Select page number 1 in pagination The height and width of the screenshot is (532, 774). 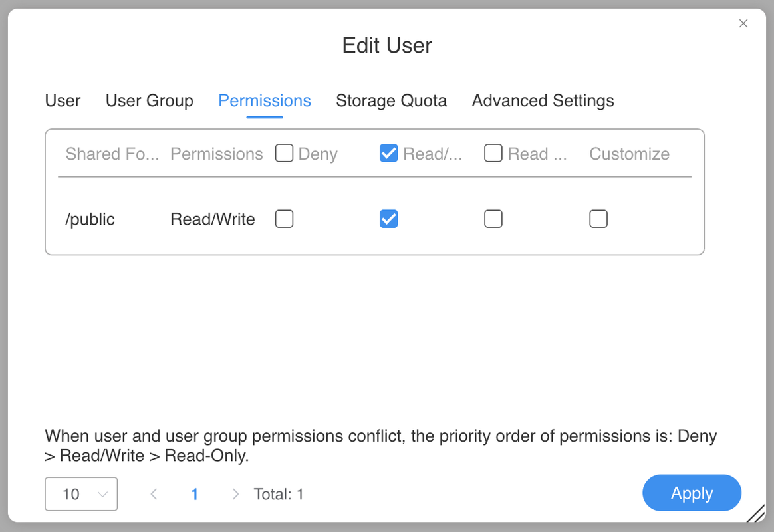click(195, 494)
